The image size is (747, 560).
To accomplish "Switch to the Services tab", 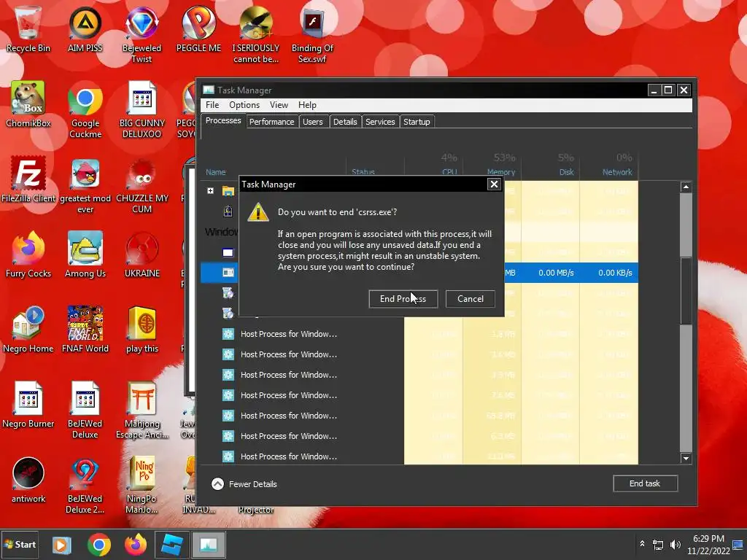I will click(x=380, y=122).
